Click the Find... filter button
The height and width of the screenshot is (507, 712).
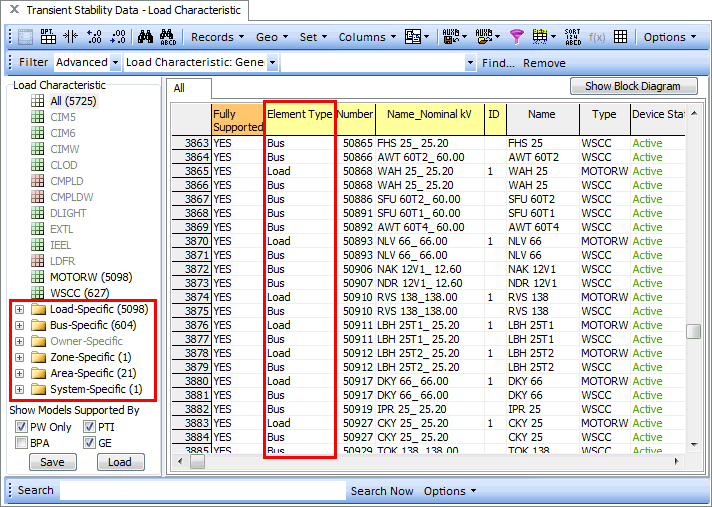pyautogui.click(x=498, y=63)
